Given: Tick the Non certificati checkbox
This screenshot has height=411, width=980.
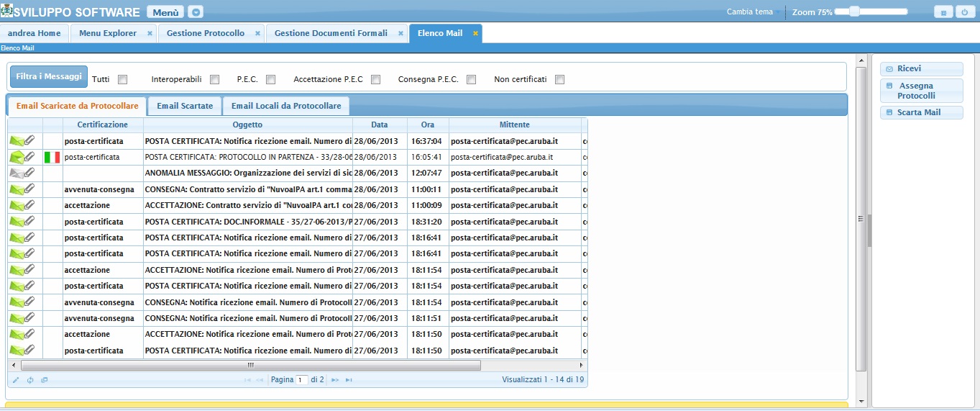Looking at the screenshot, I should (x=559, y=80).
